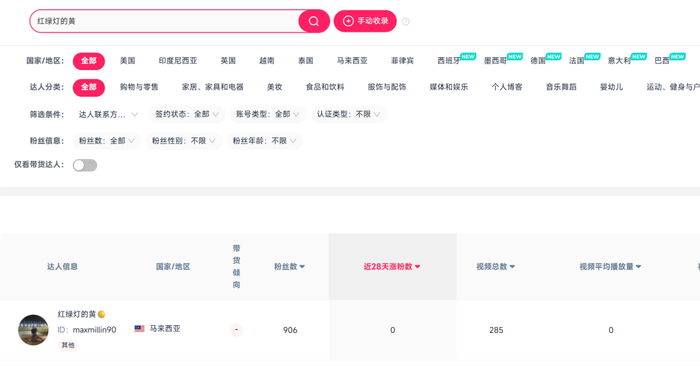Choose category 食品和饮料
Viewport: 700px width, 379px height.
click(325, 87)
